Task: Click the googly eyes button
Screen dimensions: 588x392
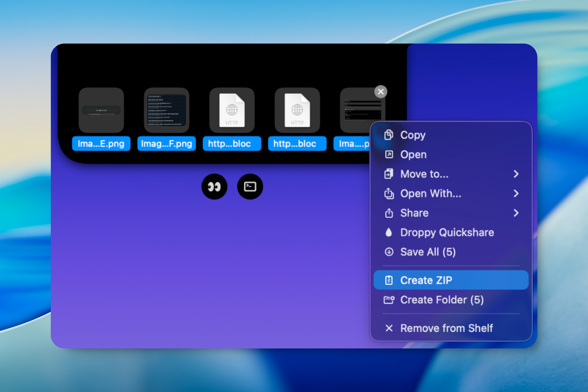Action: tap(214, 187)
